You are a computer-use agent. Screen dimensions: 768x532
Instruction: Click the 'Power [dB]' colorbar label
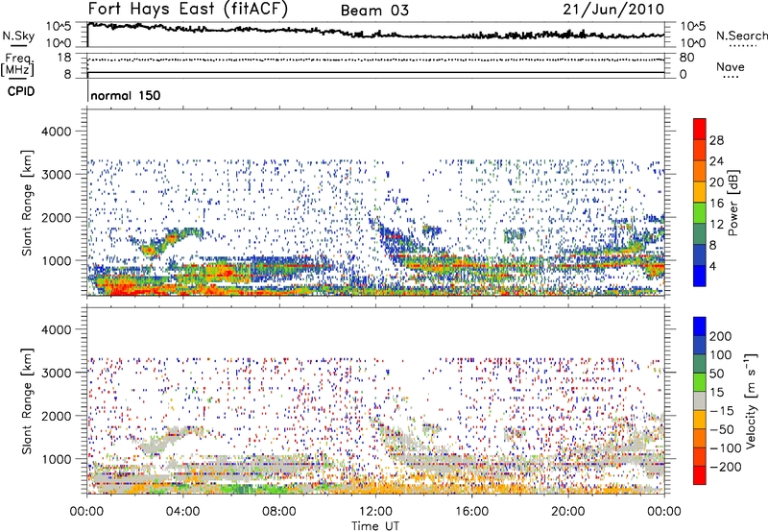coord(732,203)
